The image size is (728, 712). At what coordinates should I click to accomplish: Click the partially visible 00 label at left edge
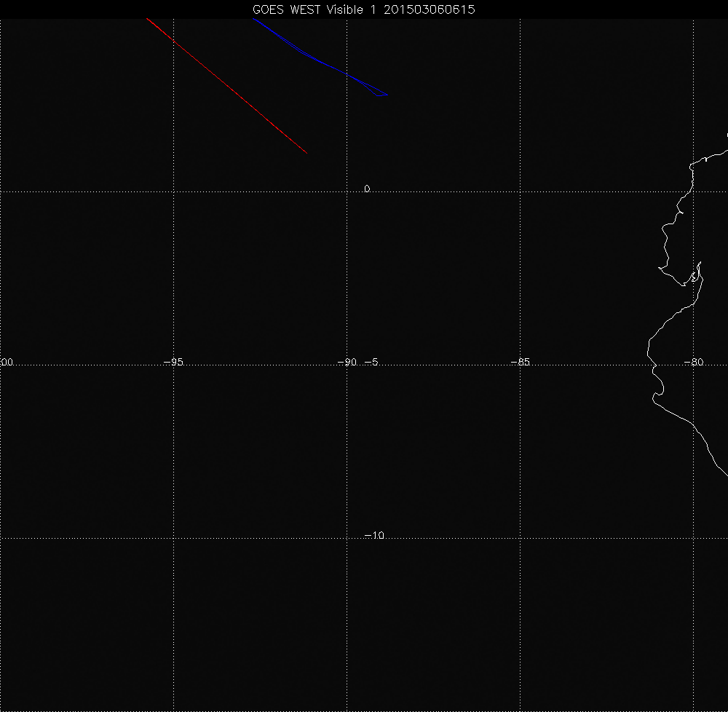[x=7, y=362]
